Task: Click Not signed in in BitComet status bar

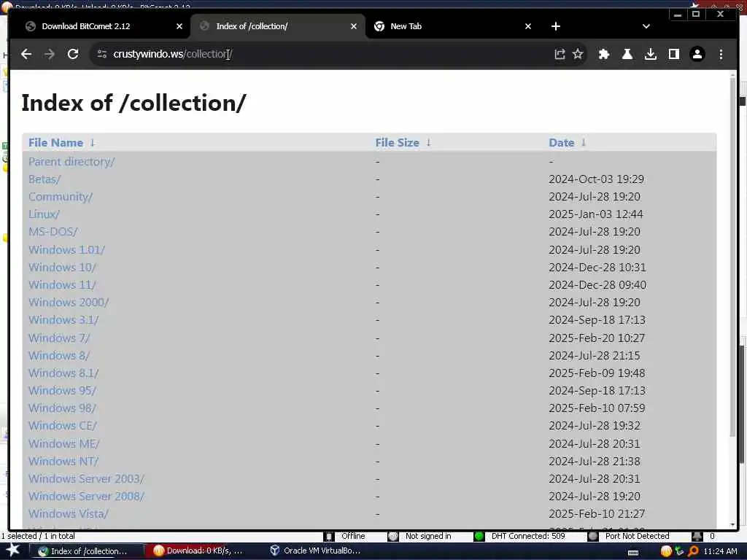Action: click(x=427, y=536)
